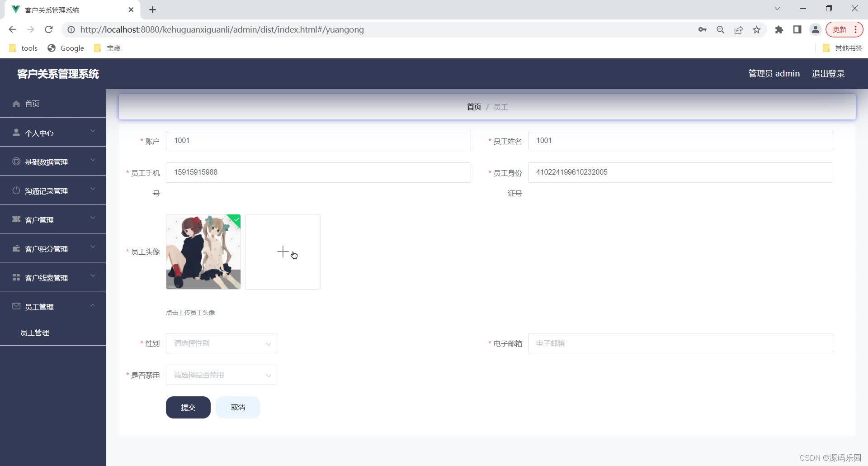Open 沟通记录管理 via its power icon
The image size is (868, 466).
[x=16, y=190]
